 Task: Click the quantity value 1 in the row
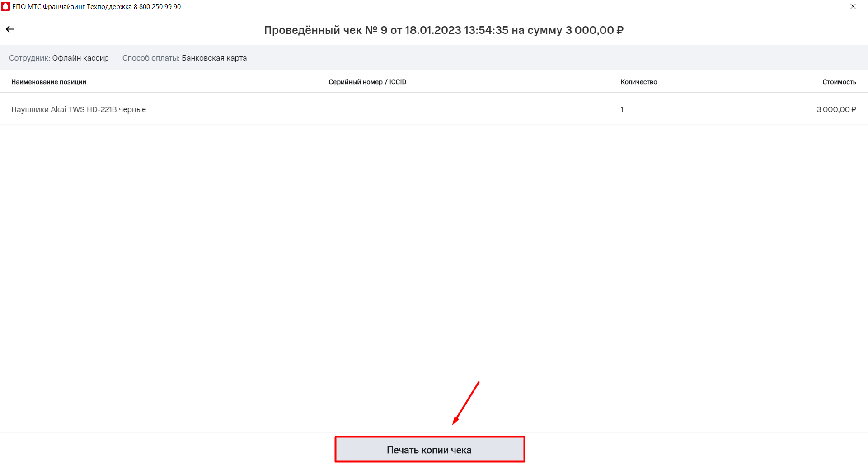622,109
